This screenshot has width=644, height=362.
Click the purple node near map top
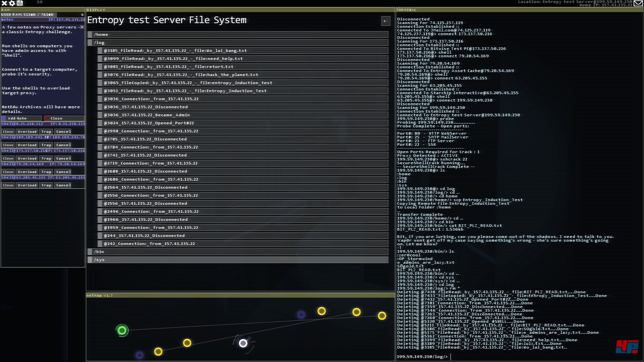pyautogui.click(x=301, y=315)
